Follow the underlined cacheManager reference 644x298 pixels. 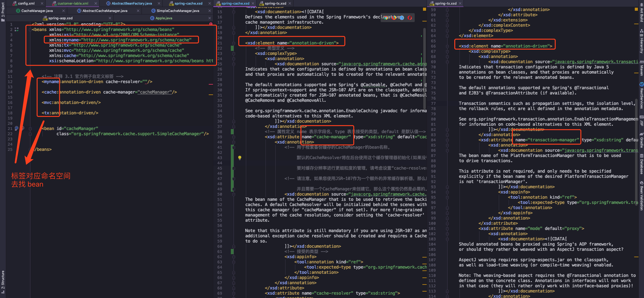point(155,92)
